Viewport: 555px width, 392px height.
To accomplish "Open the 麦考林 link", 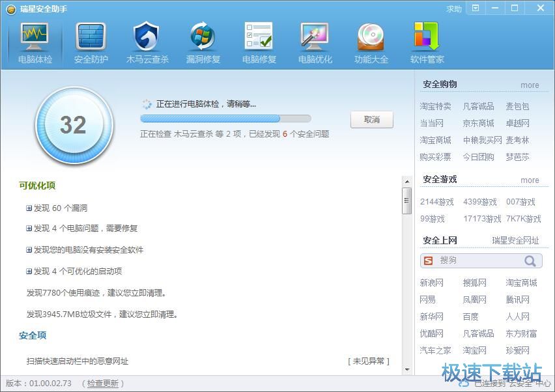I will pos(517,141).
